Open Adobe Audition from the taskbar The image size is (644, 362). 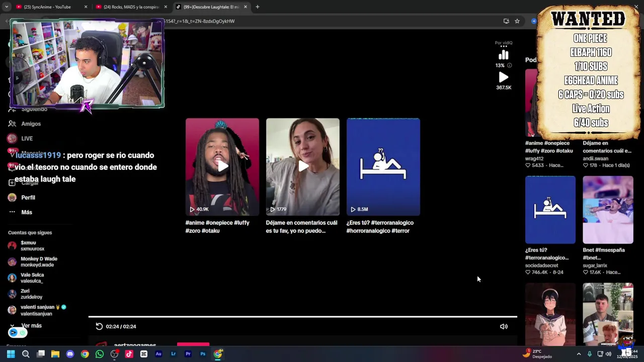[158, 354]
